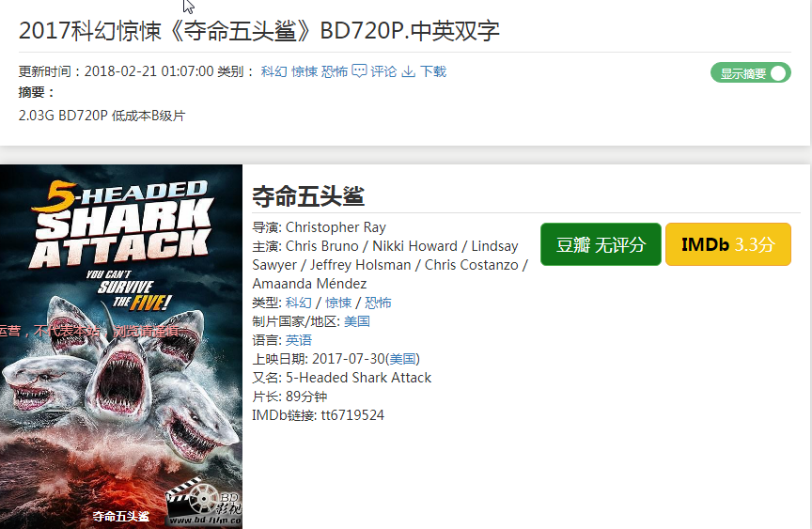The image size is (812, 529).
Task: Click the BD影视 film reel watermark logo
Action: click(205, 501)
